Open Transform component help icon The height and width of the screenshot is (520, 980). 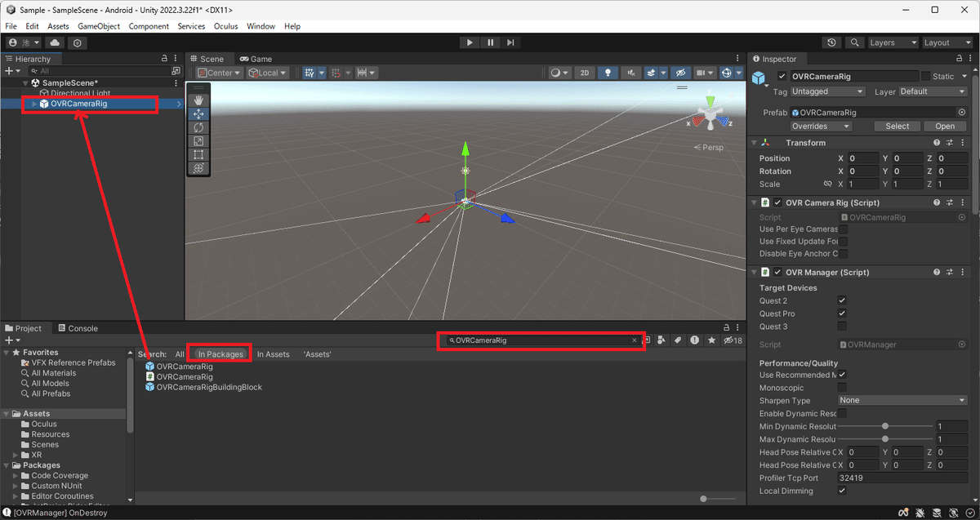937,143
